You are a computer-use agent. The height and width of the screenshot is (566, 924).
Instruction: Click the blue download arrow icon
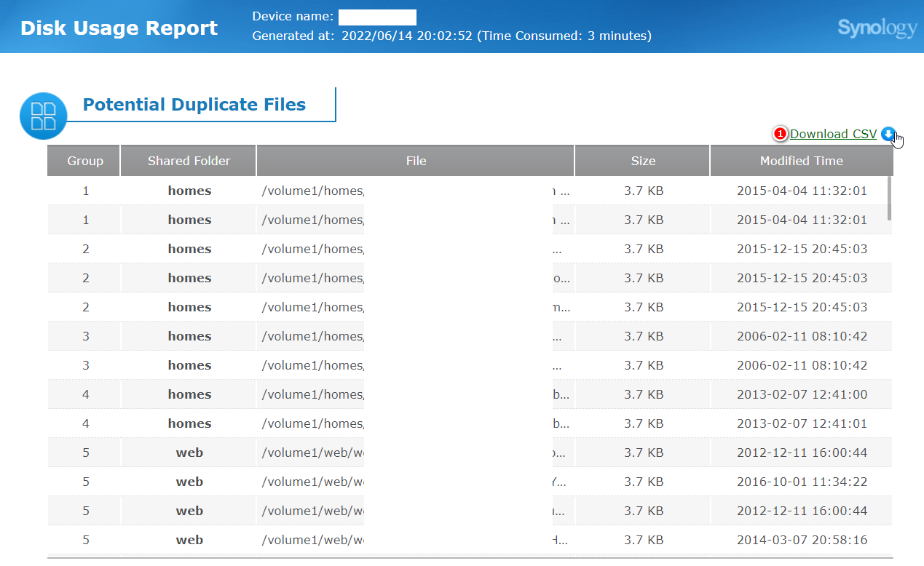point(887,134)
